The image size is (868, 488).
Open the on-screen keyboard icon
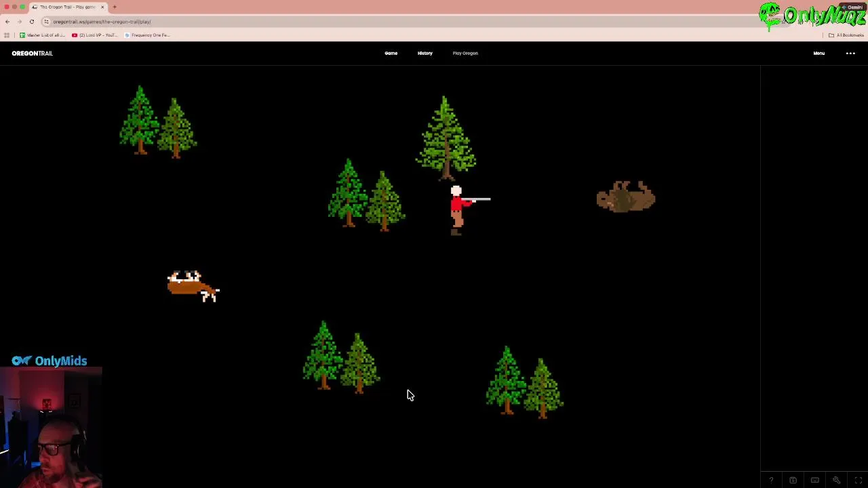pos(814,481)
